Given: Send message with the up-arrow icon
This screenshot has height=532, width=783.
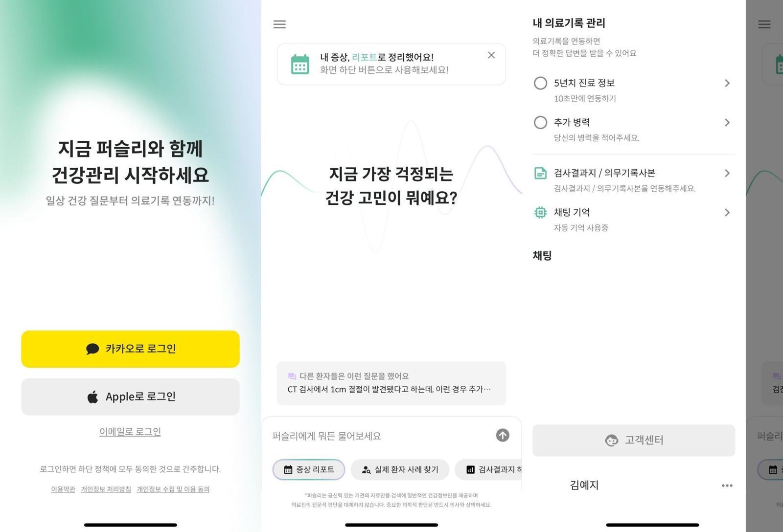Looking at the screenshot, I should click(503, 435).
